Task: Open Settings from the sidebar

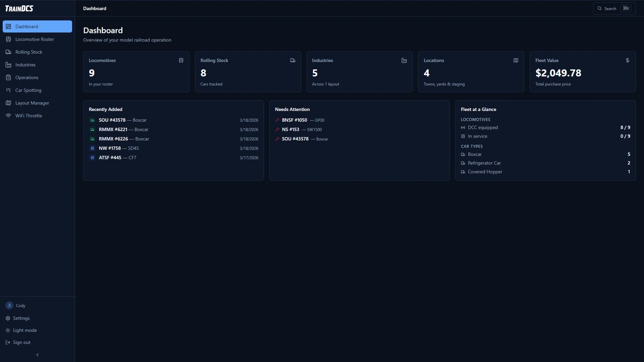Action: (21, 318)
